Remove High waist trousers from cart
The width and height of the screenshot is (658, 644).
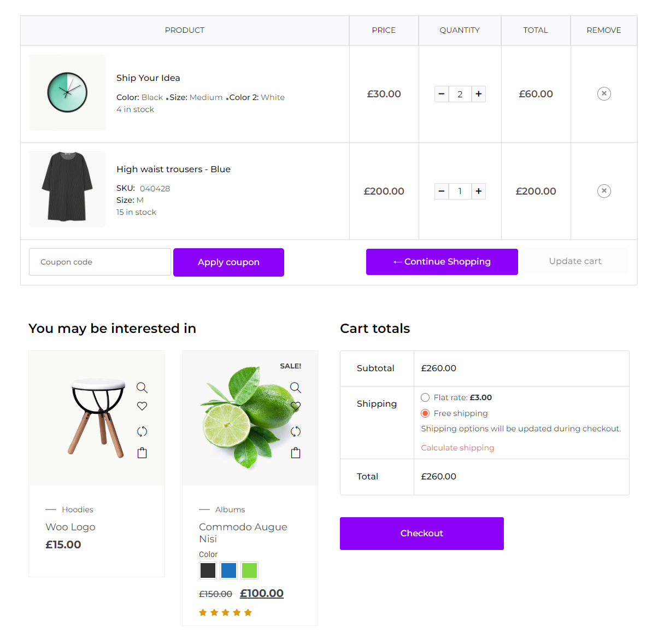(x=604, y=191)
